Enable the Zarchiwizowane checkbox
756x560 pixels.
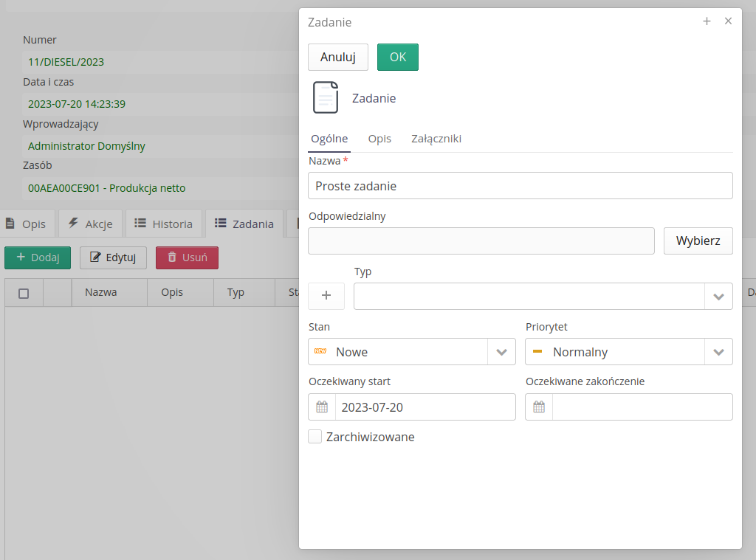(315, 437)
